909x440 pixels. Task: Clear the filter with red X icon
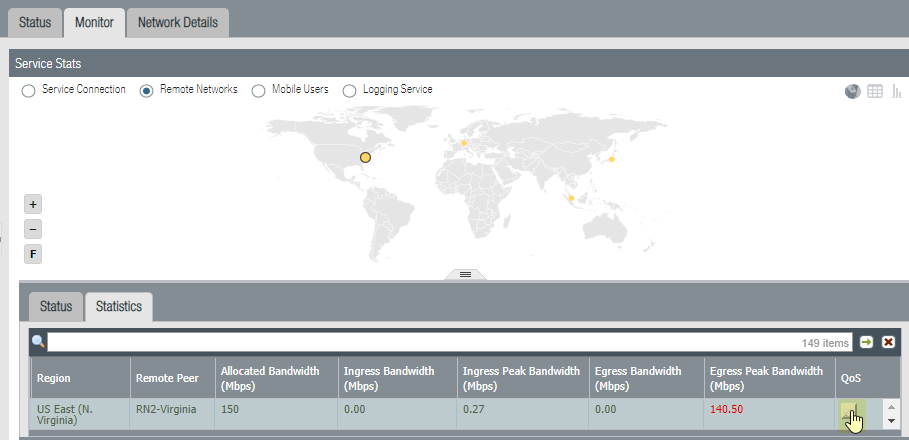887,342
